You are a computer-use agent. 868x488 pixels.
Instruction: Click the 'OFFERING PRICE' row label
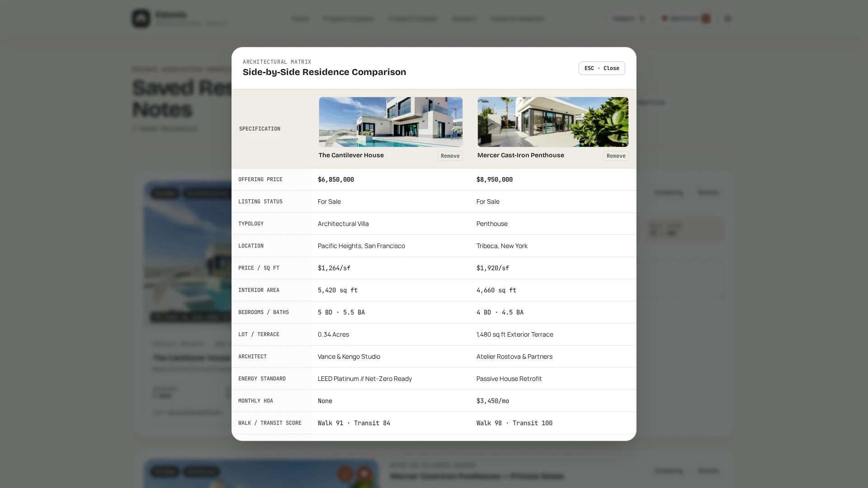[x=260, y=179]
